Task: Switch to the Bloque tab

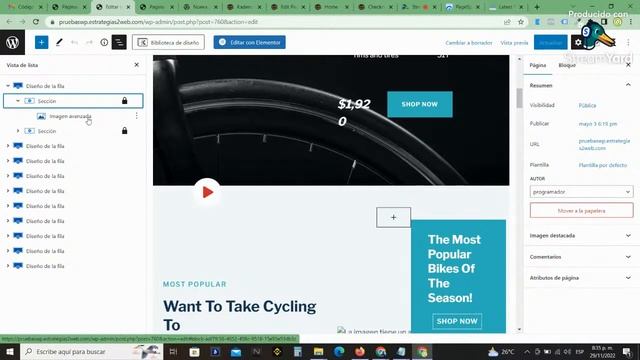Action: coord(567,65)
